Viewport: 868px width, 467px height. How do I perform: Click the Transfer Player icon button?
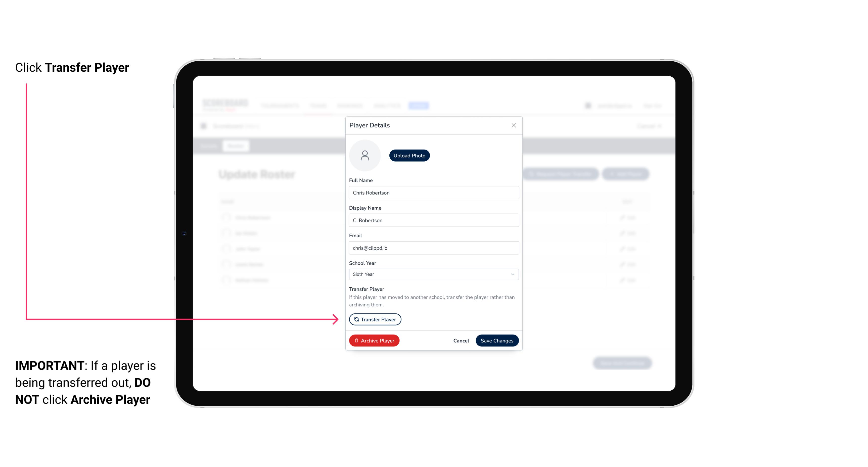[x=375, y=319]
